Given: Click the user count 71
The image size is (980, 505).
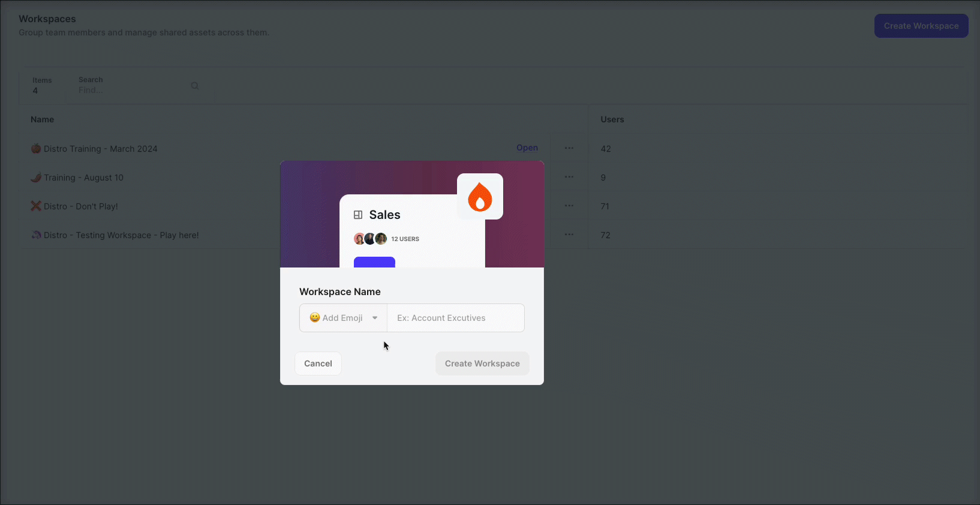Looking at the screenshot, I should (x=605, y=206).
